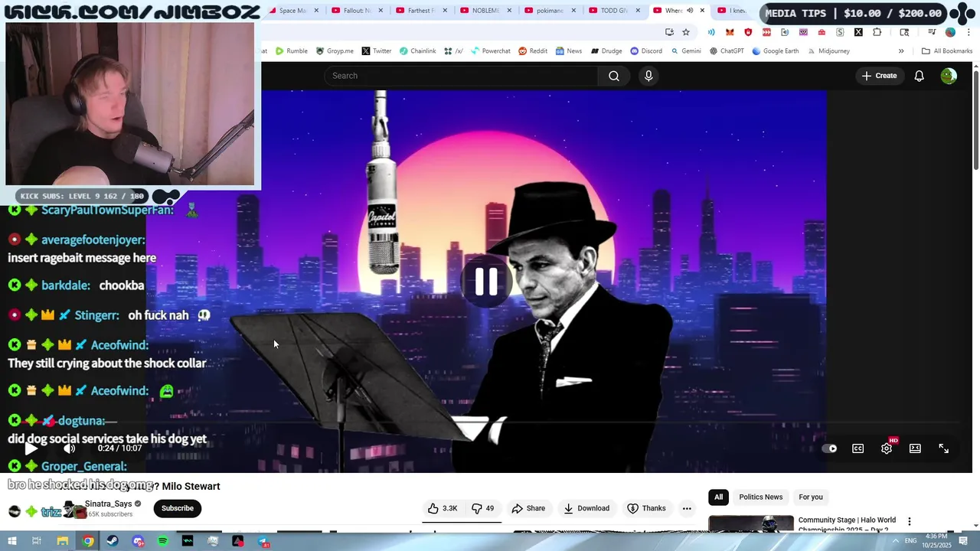The width and height of the screenshot is (980, 551).
Task: Open the YouTube account avatar menu
Action: 949,76
